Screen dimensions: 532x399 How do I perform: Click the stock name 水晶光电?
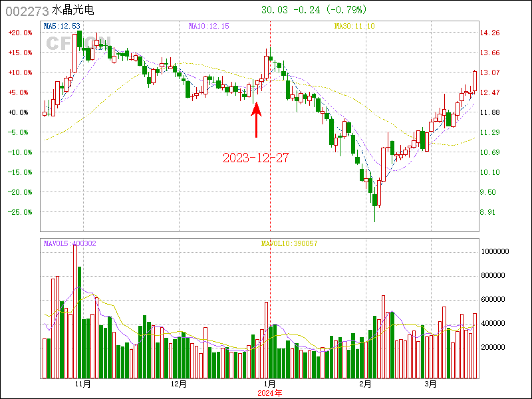[73, 11]
